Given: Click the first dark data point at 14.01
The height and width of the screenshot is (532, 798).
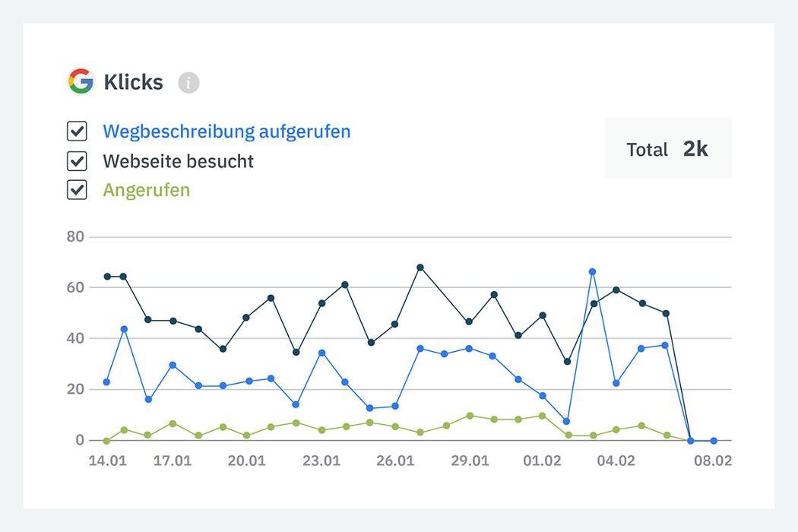Looking at the screenshot, I should coord(107,277).
